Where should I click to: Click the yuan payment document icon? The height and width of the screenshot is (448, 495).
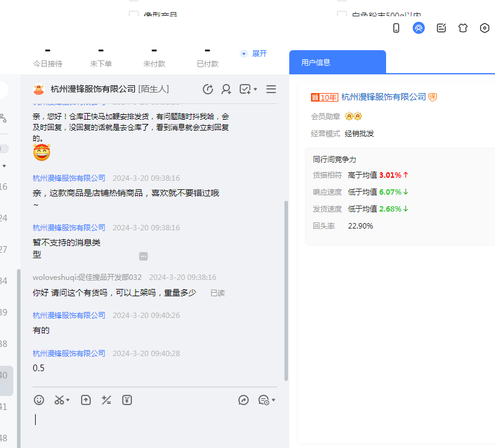pos(127,400)
